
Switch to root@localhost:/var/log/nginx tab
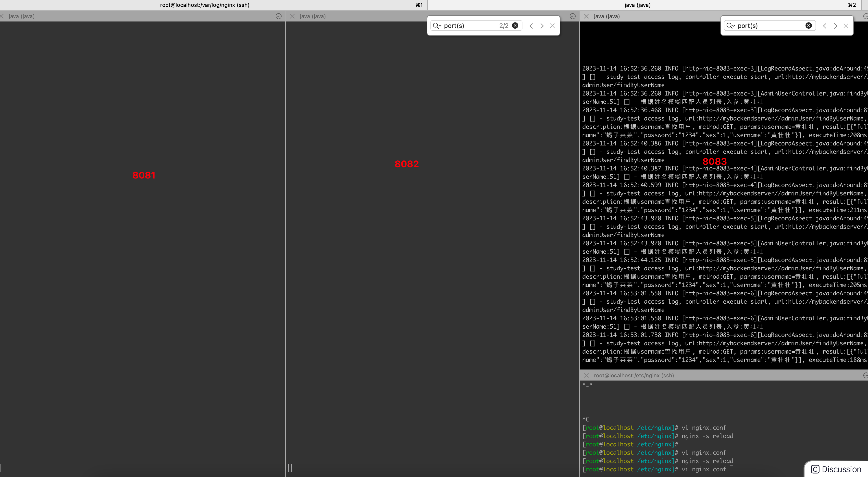click(205, 5)
